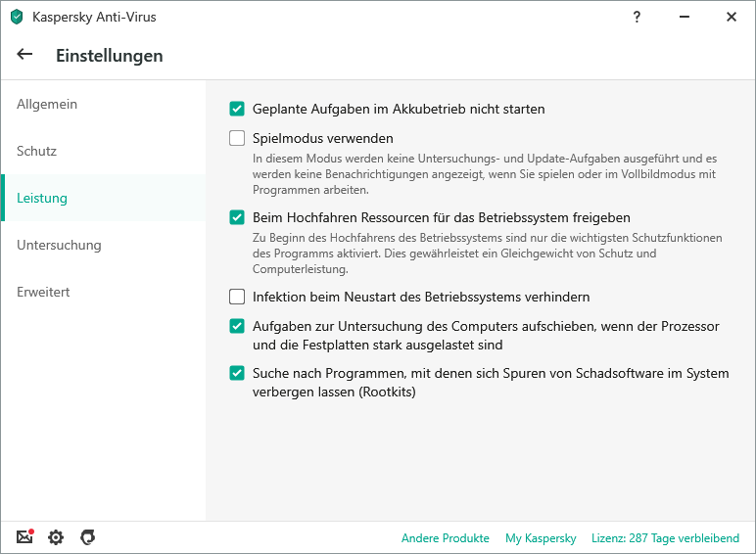Open support via the headset icon
The image size is (756, 554).
coord(87,537)
